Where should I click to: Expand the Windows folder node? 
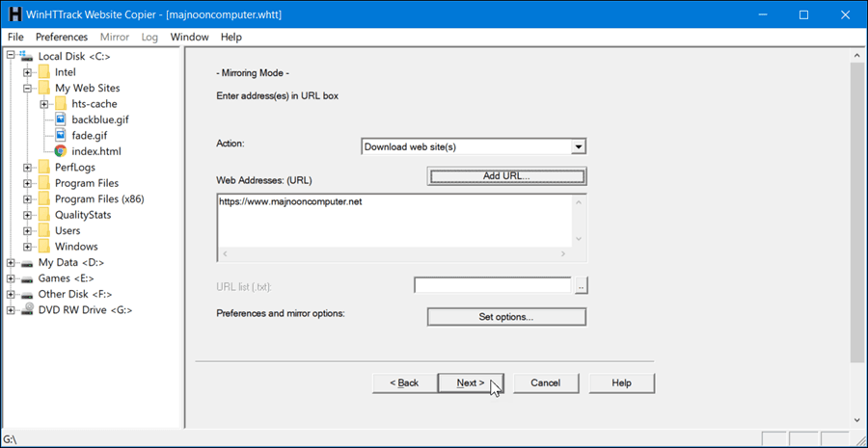27,247
